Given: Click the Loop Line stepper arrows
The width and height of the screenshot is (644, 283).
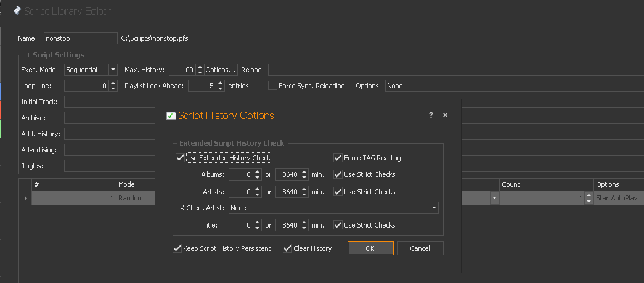Looking at the screenshot, I should [x=113, y=86].
